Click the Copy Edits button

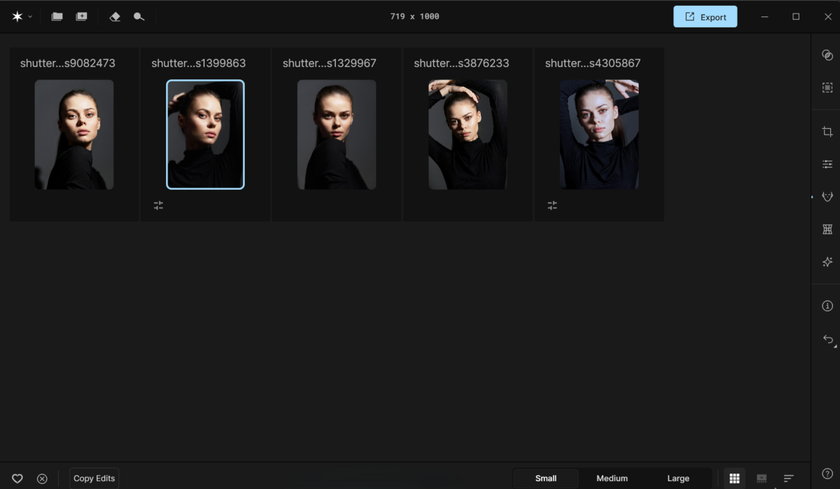click(94, 478)
